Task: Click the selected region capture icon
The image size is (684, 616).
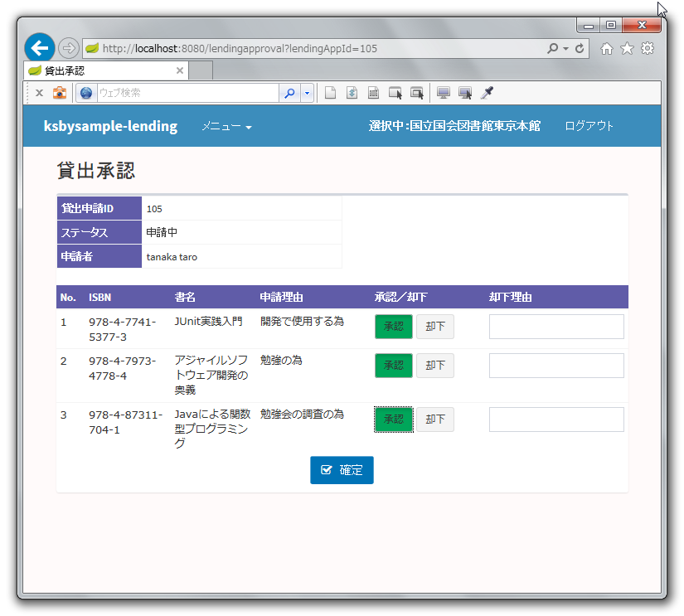Action: 373,93
